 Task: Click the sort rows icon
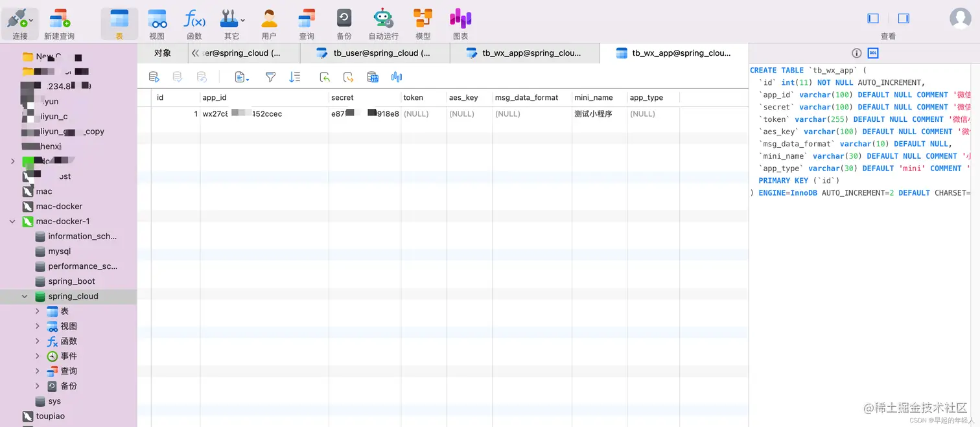[294, 77]
